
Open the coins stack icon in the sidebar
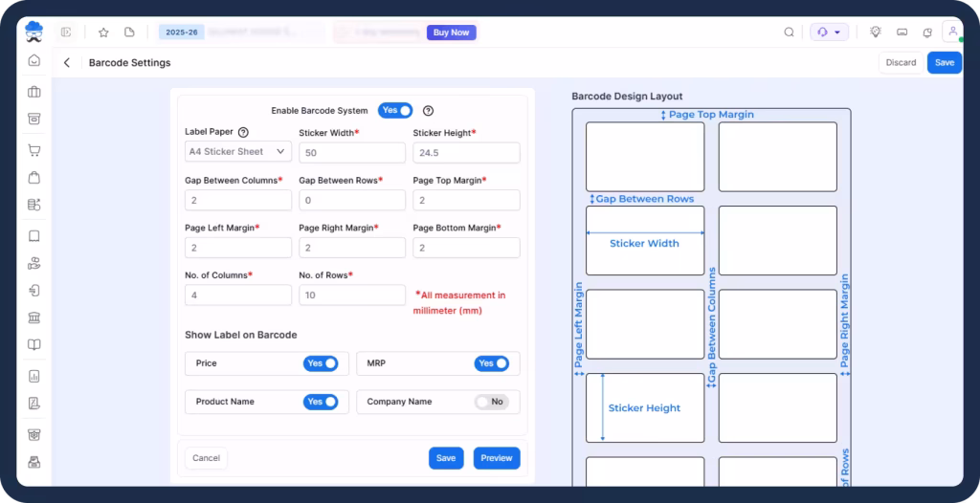tap(34, 205)
